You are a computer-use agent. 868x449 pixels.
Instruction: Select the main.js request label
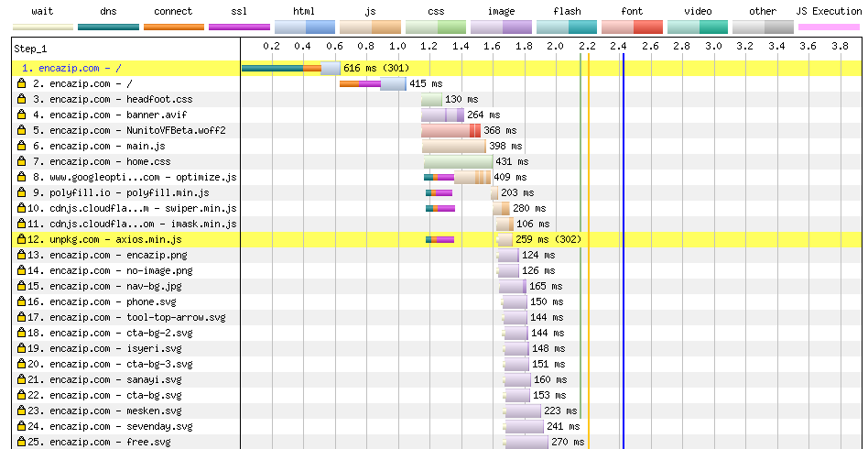pyautogui.click(x=99, y=147)
